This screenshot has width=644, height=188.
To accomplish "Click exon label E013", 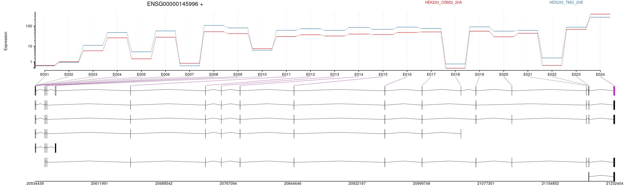I will 335,74.
